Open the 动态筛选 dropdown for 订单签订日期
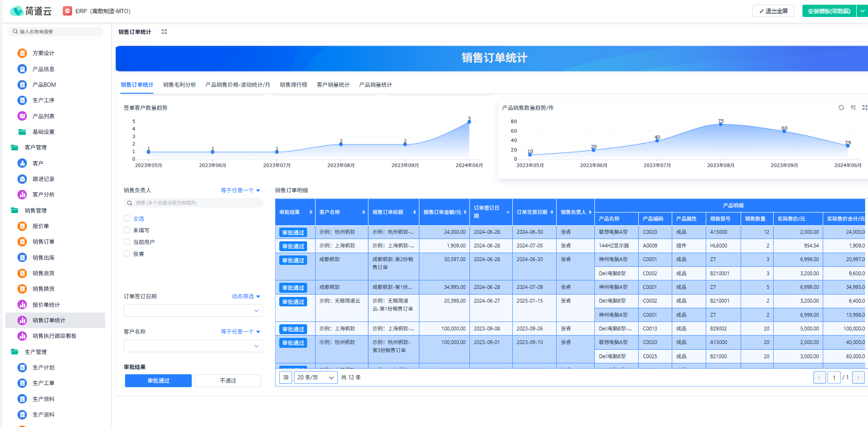Screen dimensions: 868x427 pos(246,296)
